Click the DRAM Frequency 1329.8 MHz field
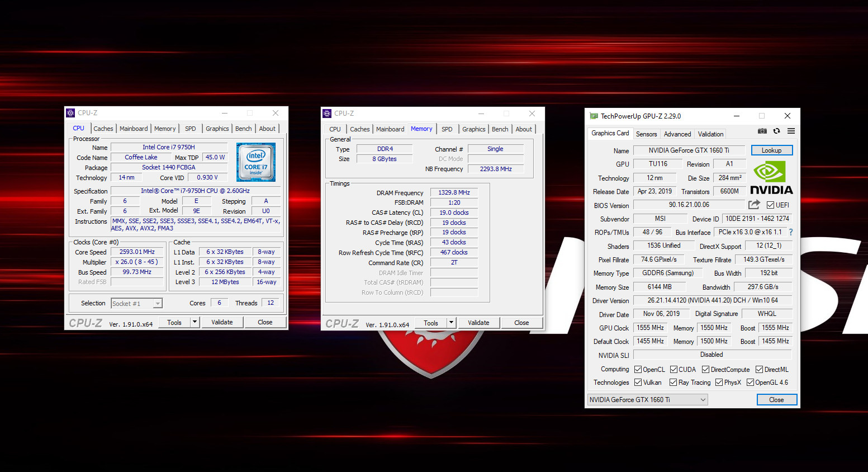 coord(454,192)
